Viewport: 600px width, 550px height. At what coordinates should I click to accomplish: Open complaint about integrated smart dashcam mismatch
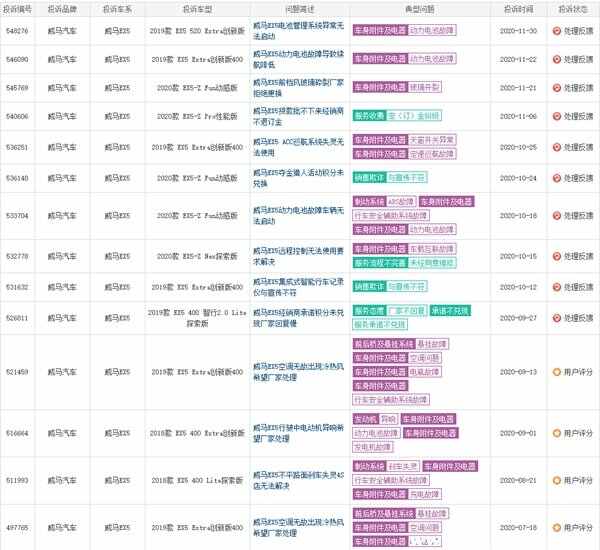(x=298, y=287)
